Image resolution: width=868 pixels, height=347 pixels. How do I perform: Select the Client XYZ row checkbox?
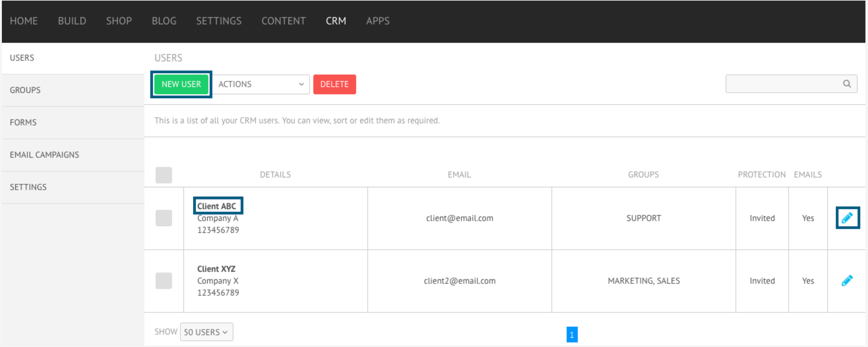coord(164,281)
